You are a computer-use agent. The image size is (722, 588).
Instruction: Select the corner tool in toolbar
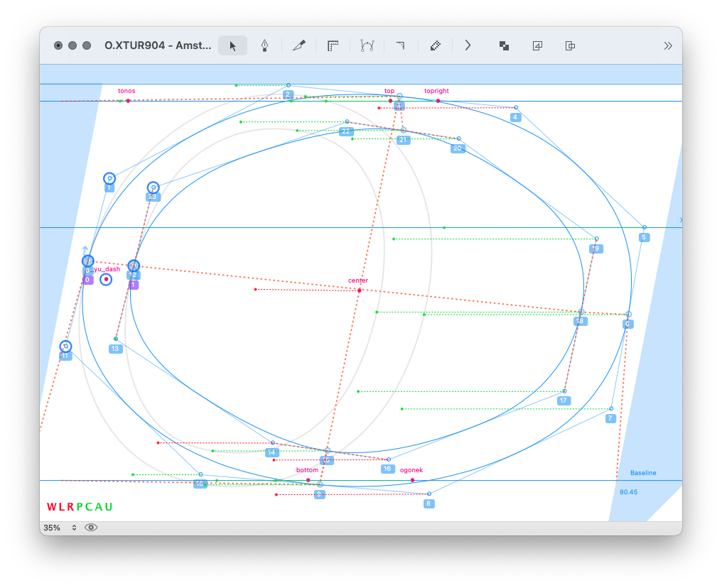400,45
